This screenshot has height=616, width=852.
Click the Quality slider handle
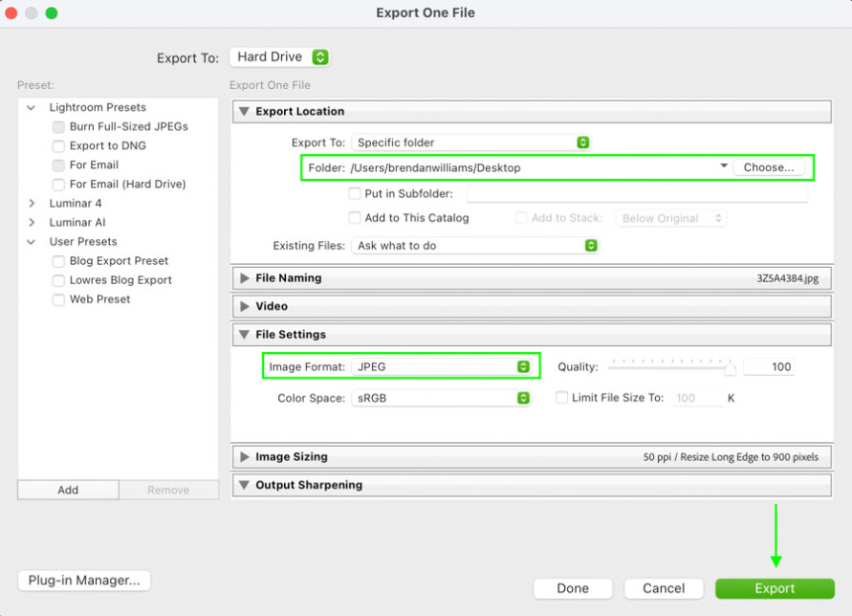tap(732, 367)
